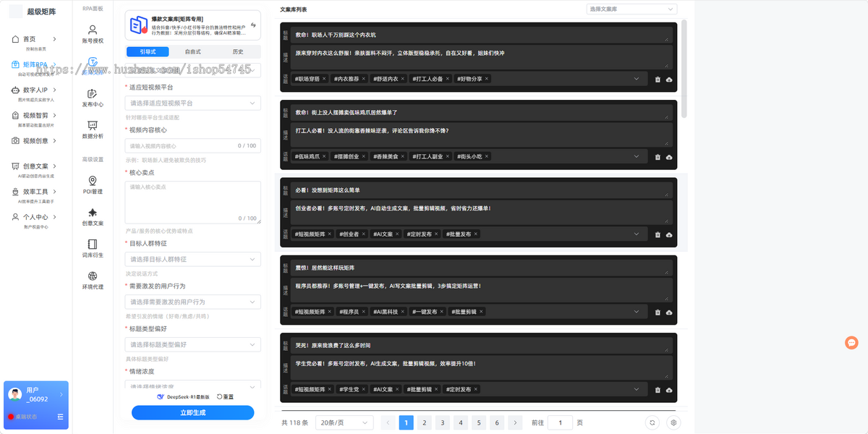The image size is (868, 434).
Task: Click the swap icon on the 爆款文案库 card
Action: (253, 25)
